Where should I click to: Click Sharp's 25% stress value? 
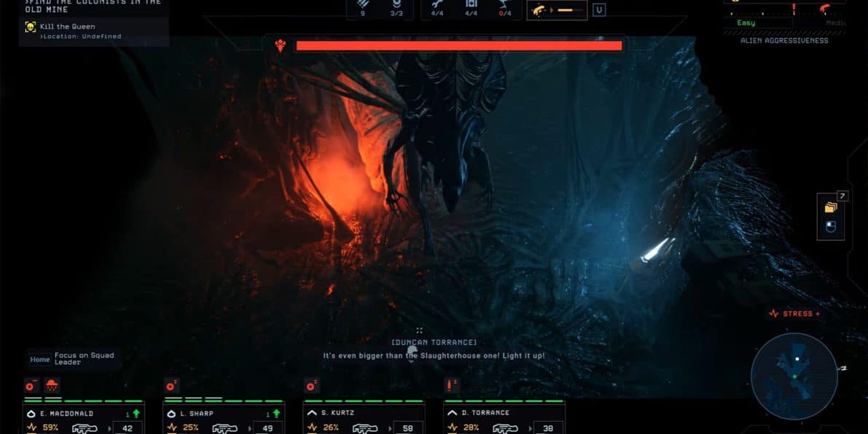point(190,427)
